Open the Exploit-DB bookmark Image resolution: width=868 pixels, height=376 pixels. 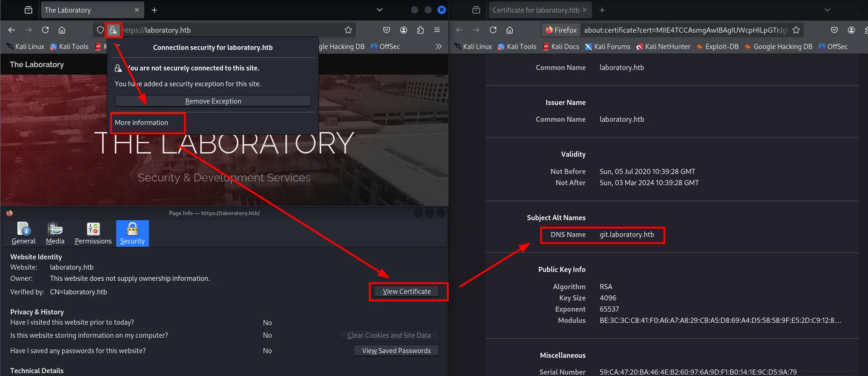[717, 47]
